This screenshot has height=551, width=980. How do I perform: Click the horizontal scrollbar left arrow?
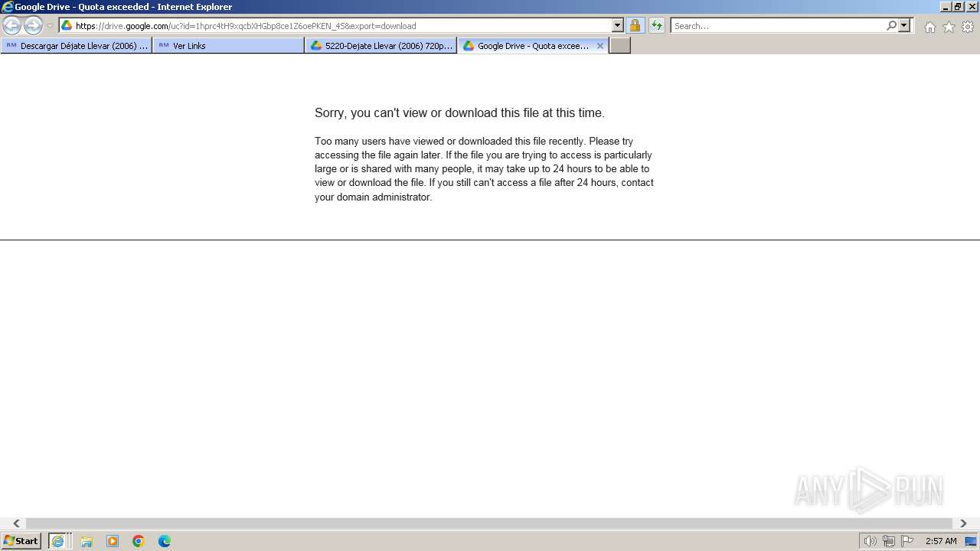pos(16,523)
